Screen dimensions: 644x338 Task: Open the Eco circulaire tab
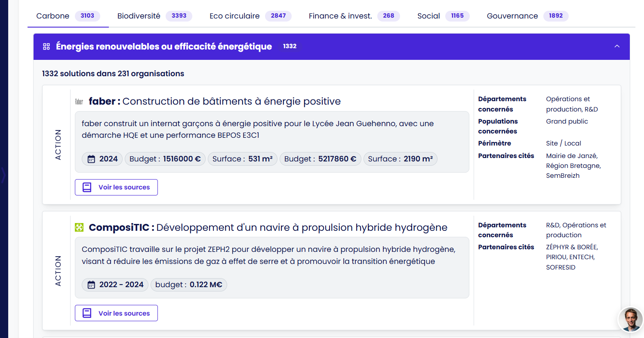[x=250, y=16]
